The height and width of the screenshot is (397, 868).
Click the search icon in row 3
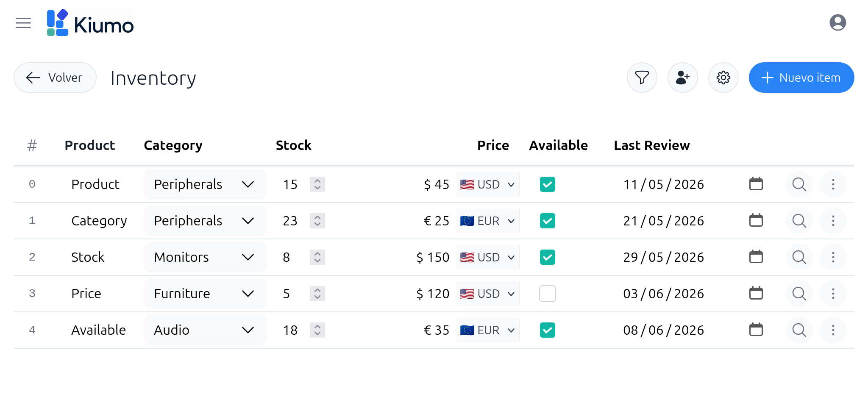[x=799, y=294]
